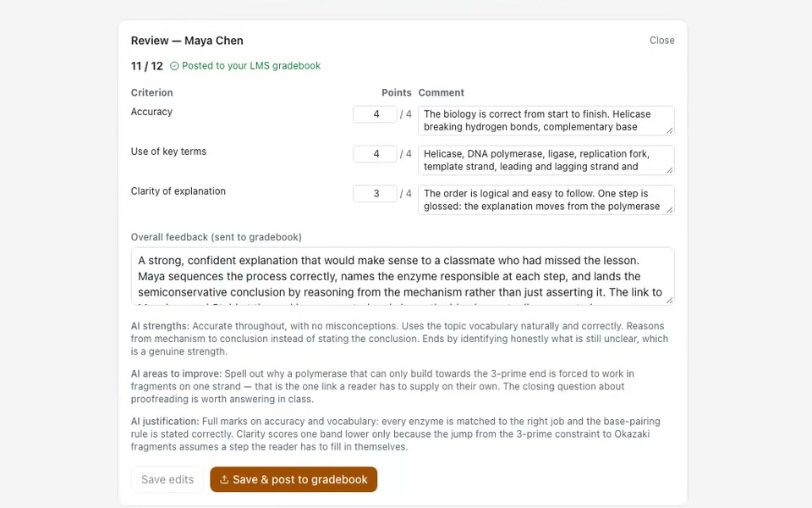
Task: Click the Overall feedback box resize handle
Action: [x=670, y=300]
